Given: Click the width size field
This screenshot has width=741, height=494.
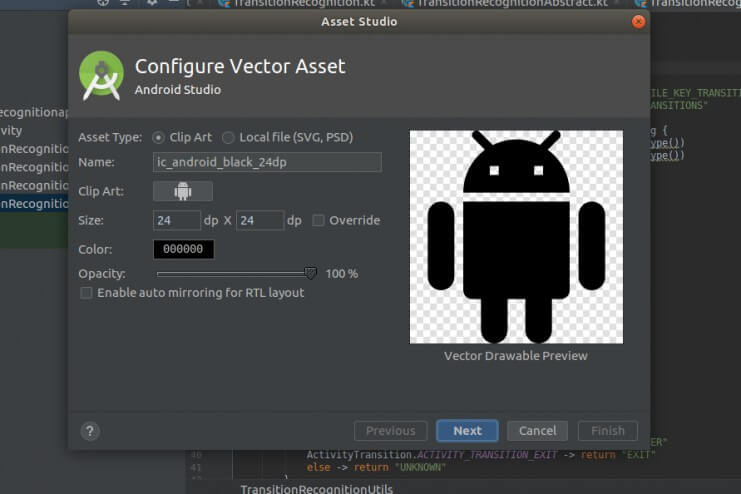Looking at the screenshot, I should click(177, 220).
